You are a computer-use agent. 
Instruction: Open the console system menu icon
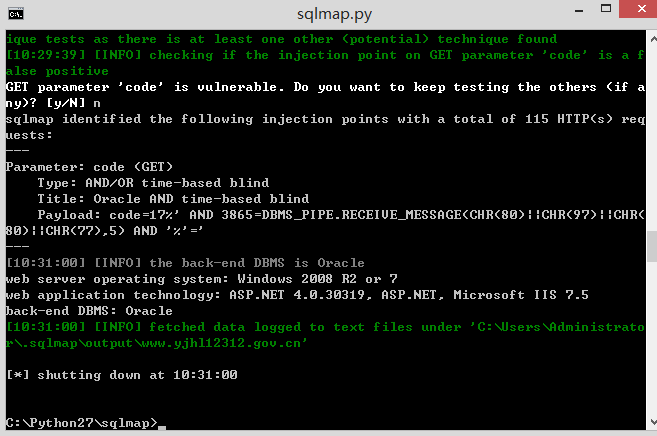coord(16,14)
